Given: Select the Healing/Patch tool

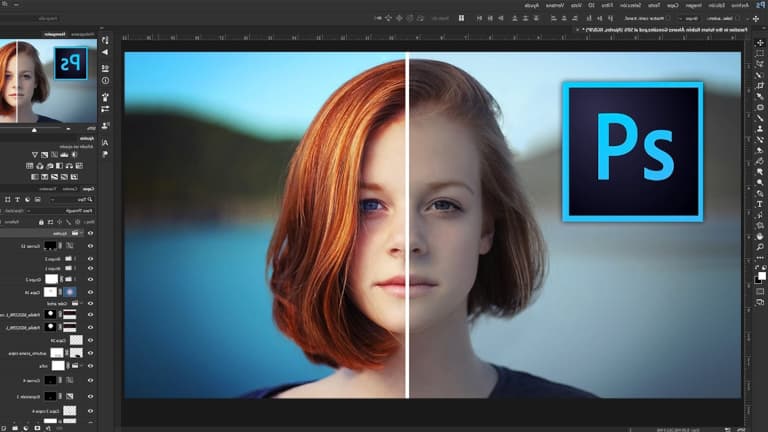Looking at the screenshot, I should (760, 107).
